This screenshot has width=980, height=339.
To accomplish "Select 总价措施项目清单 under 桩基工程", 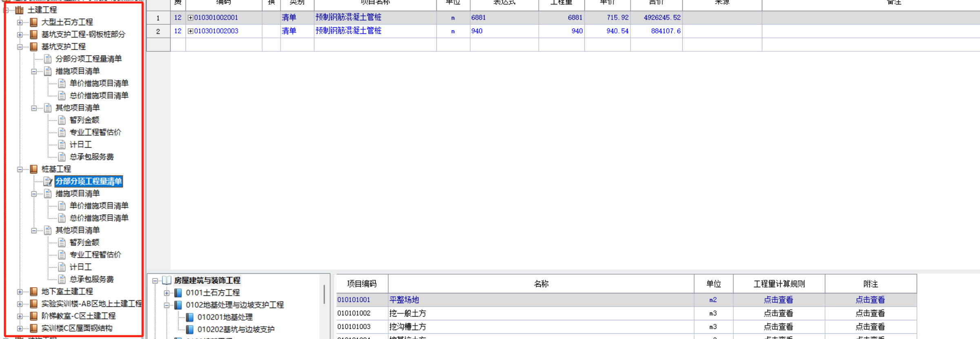I will coord(99,218).
